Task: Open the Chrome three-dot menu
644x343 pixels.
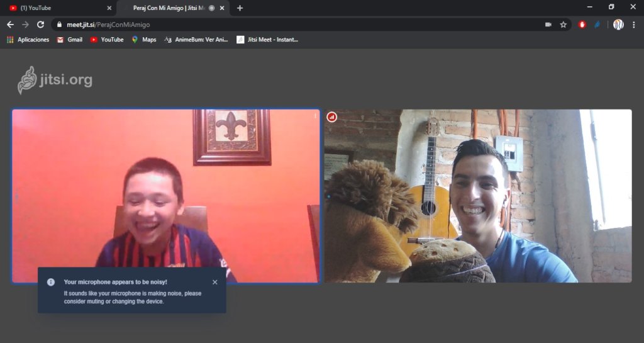Action: [x=634, y=25]
